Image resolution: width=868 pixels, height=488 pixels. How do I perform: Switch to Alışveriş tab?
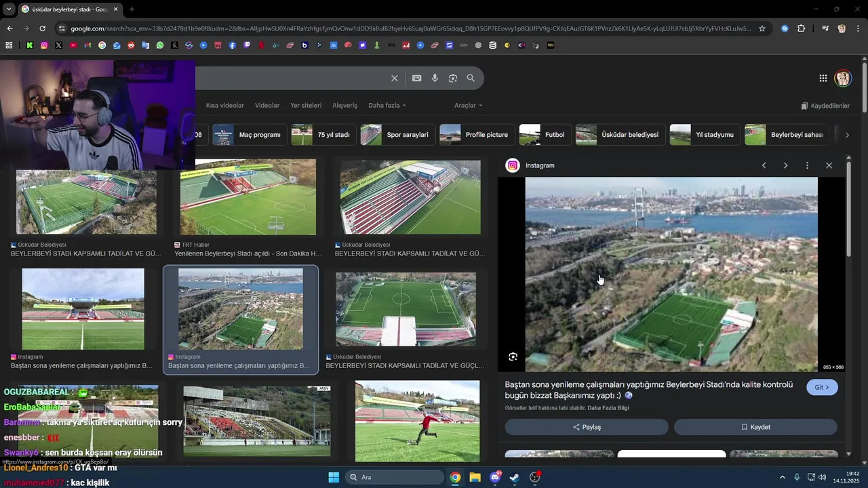click(x=344, y=105)
